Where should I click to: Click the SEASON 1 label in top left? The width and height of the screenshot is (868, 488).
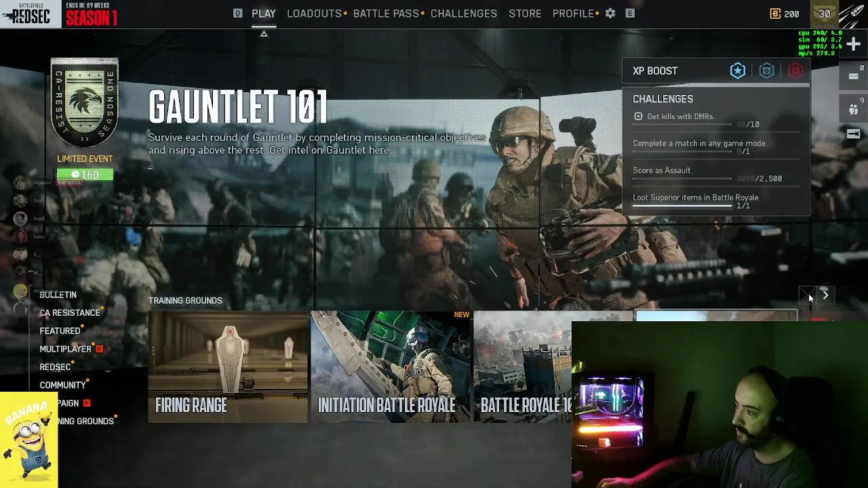click(x=92, y=18)
